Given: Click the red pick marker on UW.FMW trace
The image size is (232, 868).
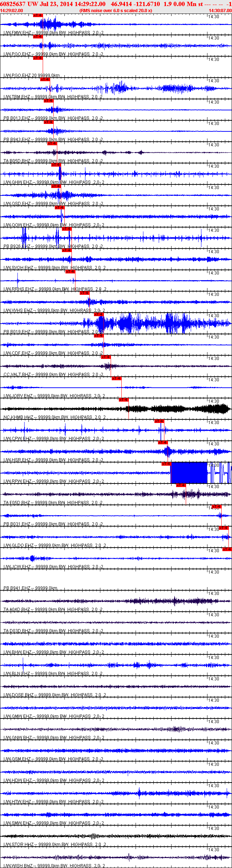Looking at the screenshot, I should [x=38, y=15].
